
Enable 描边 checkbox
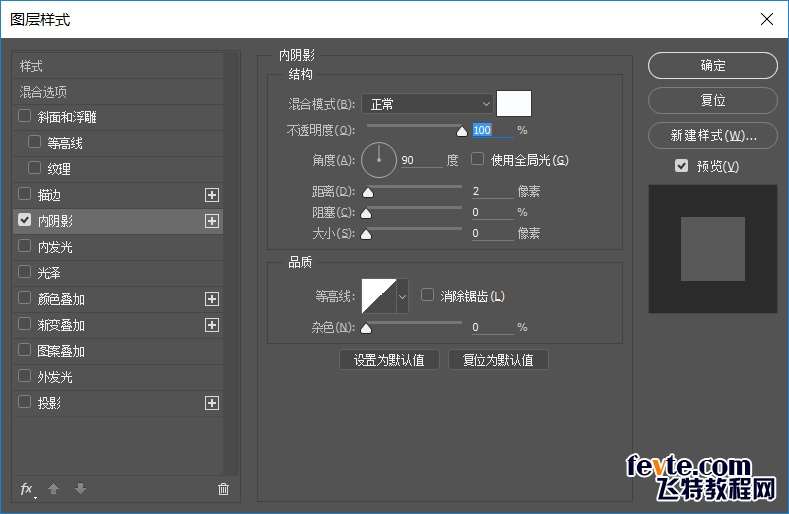(24, 194)
